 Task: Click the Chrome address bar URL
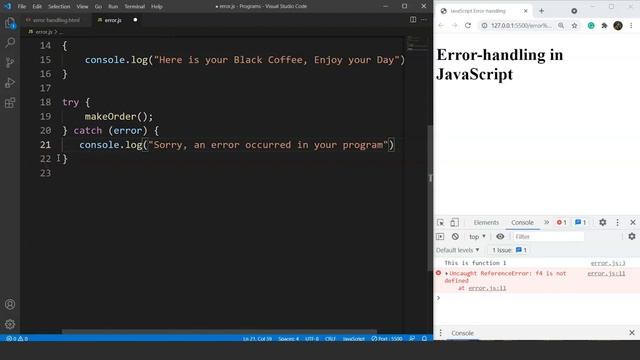pos(521,25)
